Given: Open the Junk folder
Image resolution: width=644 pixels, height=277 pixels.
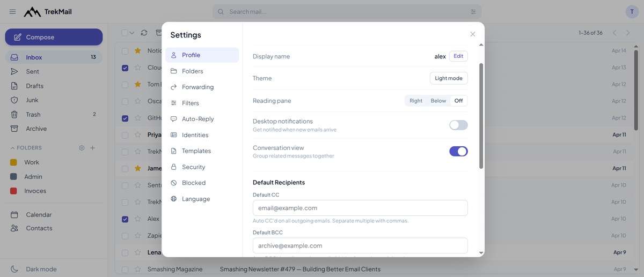Looking at the screenshot, I should click(54, 100).
